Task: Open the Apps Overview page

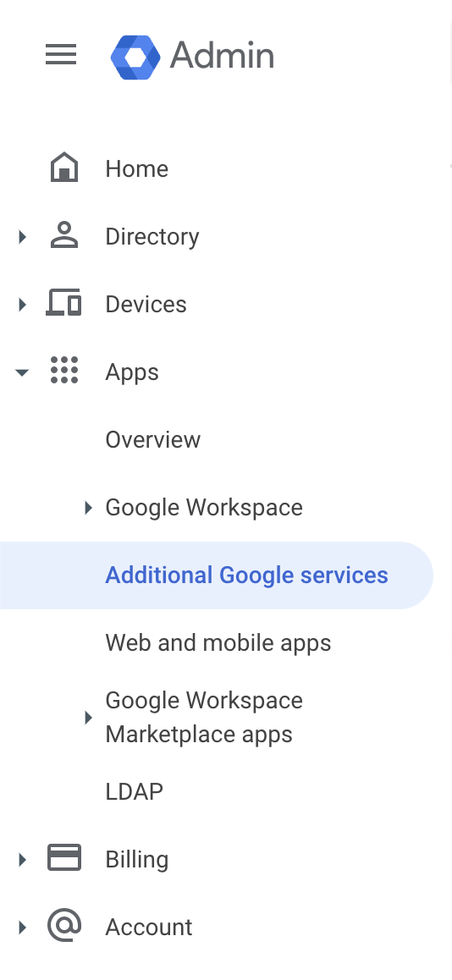Action: [x=153, y=439]
